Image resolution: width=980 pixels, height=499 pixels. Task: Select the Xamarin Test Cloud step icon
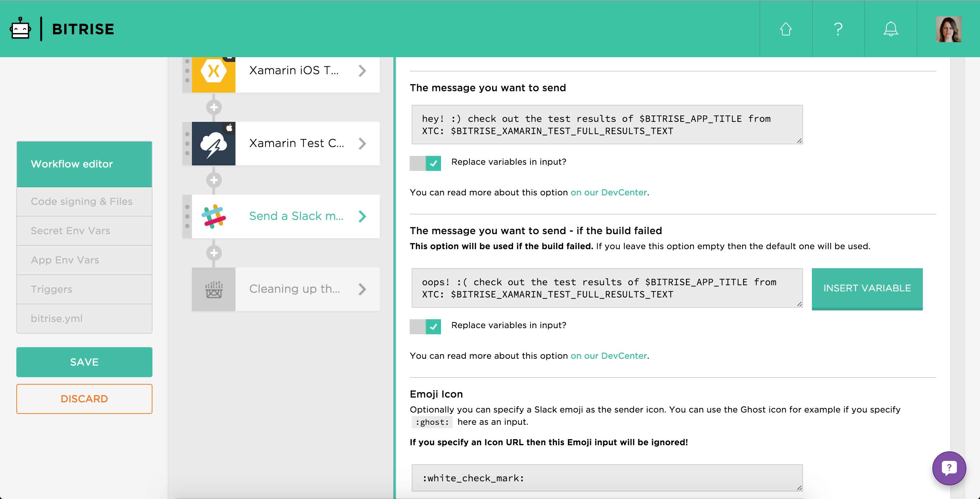pyautogui.click(x=213, y=144)
